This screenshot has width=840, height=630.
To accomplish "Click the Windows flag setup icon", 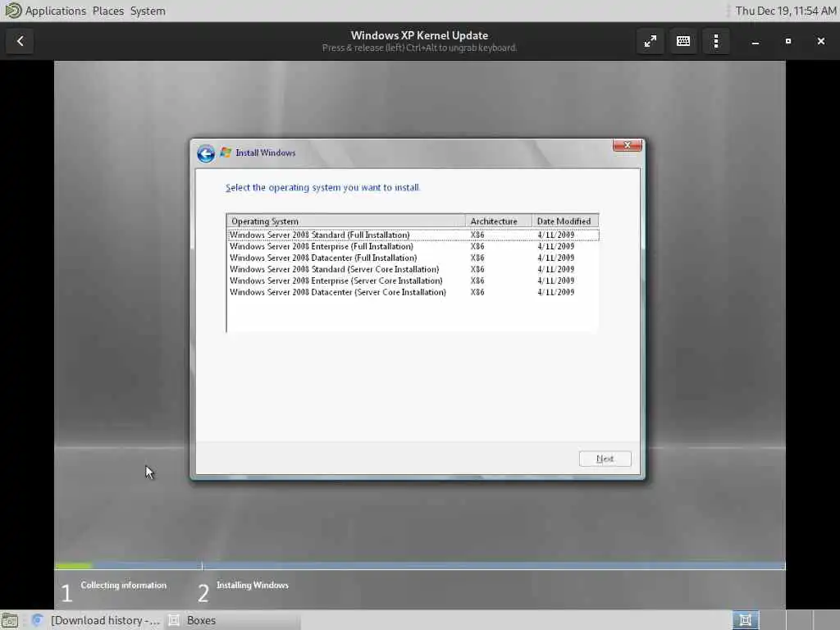I will [x=226, y=153].
